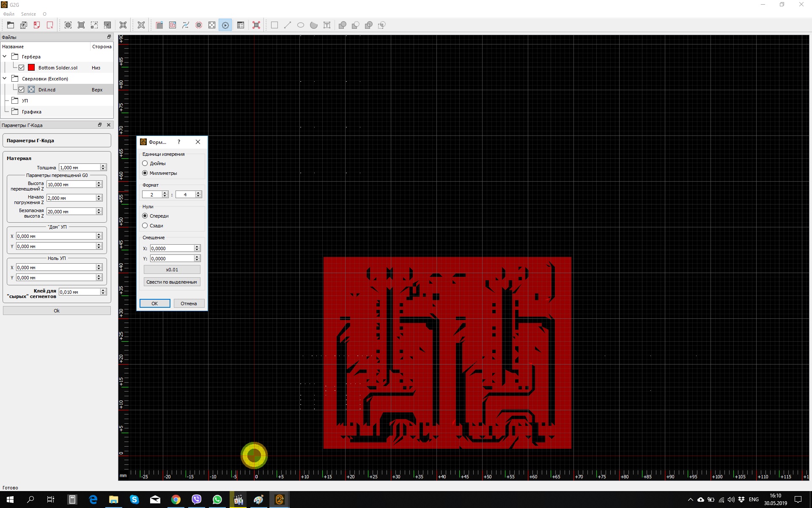
Task: Select the line drawing tool
Action: [x=288, y=25]
